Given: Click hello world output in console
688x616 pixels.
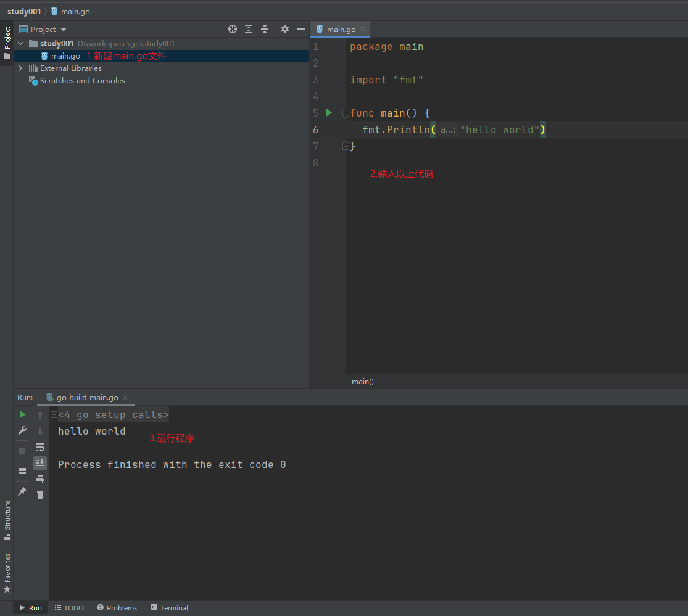Looking at the screenshot, I should (x=92, y=432).
